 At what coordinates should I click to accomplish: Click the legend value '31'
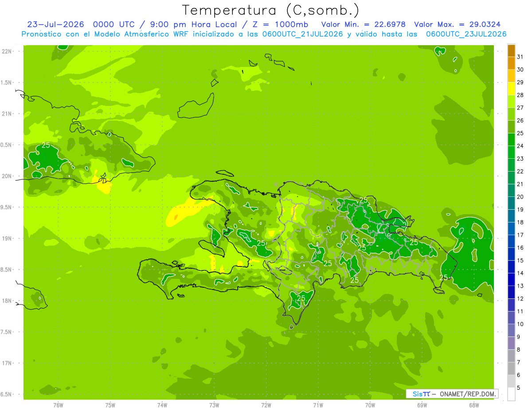click(520, 57)
